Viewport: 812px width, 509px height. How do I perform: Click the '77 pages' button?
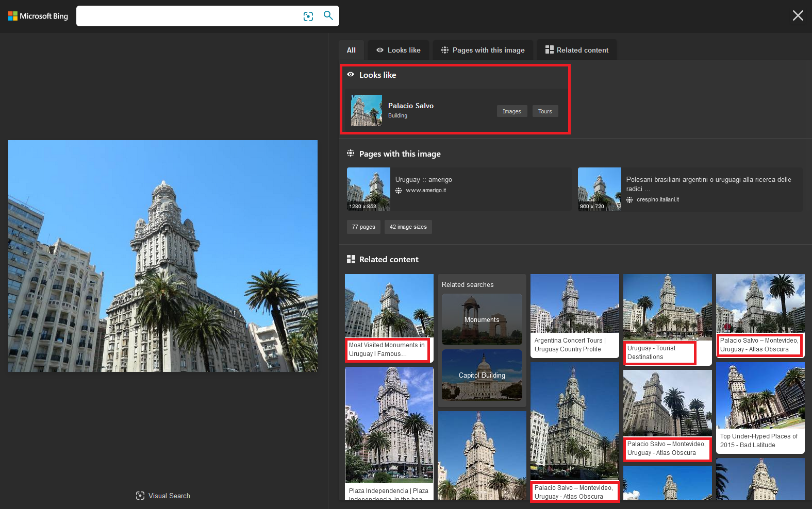tap(363, 227)
